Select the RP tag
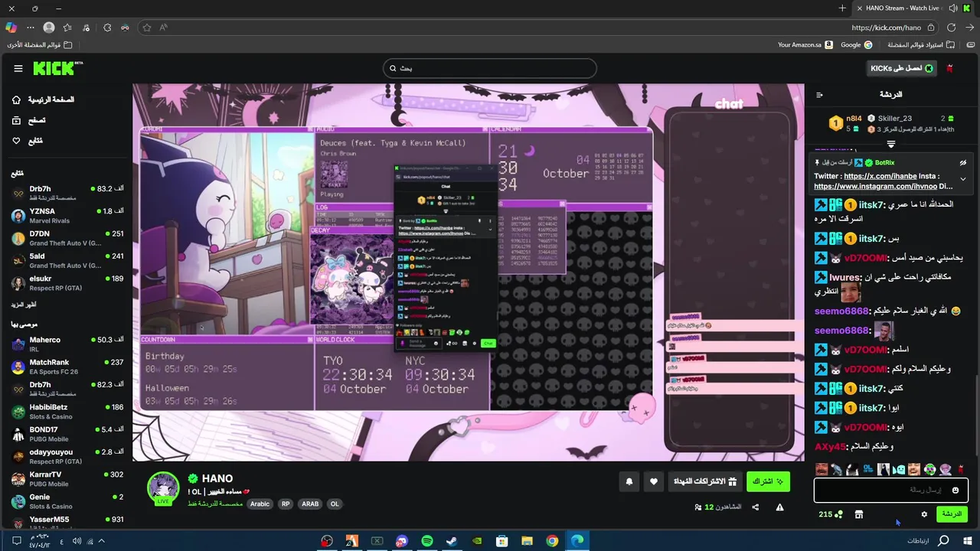The width and height of the screenshot is (980, 551). pos(286,504)
